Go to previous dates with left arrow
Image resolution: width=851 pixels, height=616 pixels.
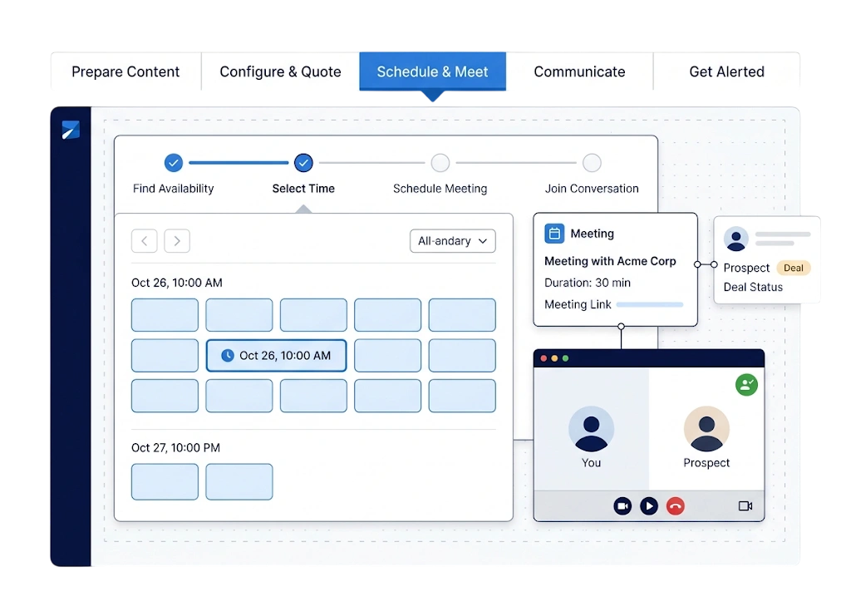click(145, 241)
